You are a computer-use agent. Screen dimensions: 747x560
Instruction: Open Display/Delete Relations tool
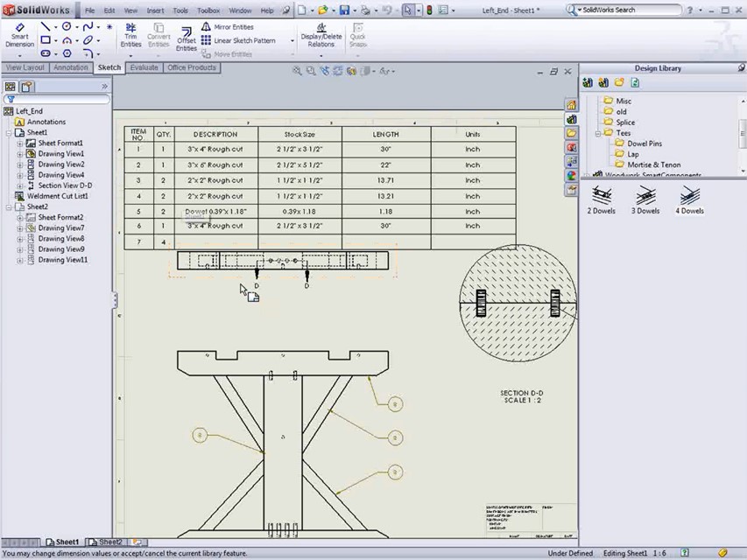pos(321,35)
